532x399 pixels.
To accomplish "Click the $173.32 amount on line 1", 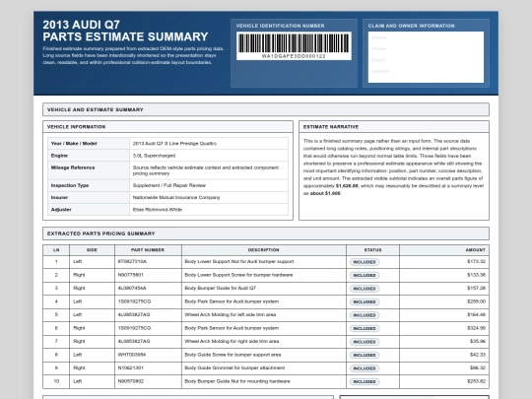I will click(476, 262).
